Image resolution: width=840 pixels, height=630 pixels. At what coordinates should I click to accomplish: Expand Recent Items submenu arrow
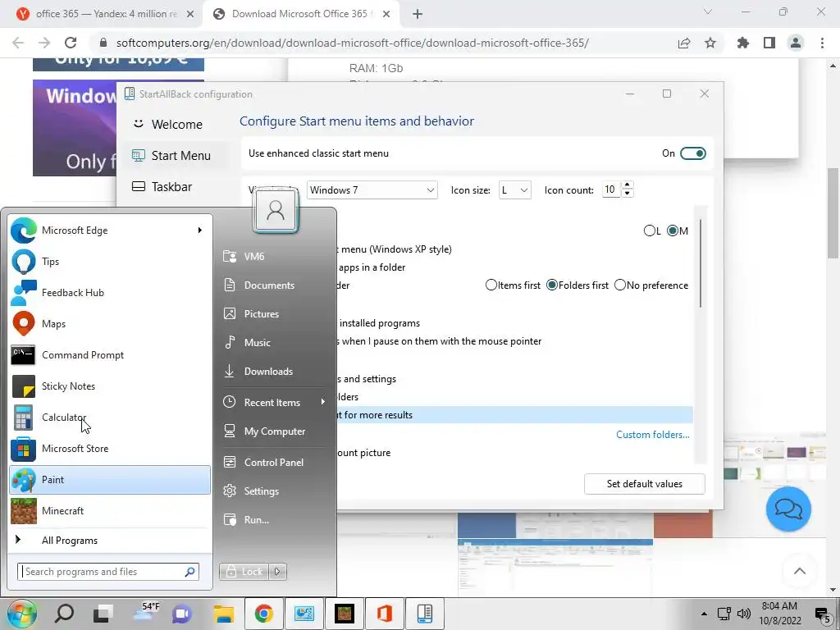(322, 402)
